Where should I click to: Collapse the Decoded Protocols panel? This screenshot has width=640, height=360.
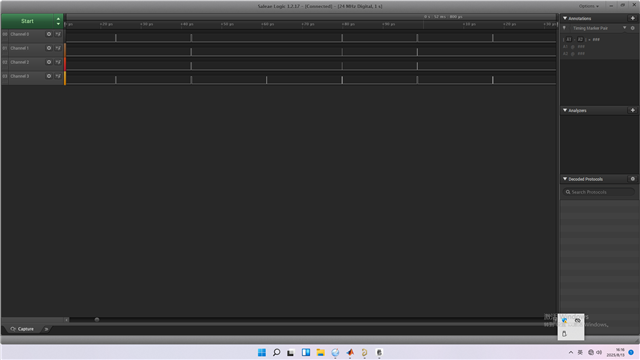click(565, 179)
